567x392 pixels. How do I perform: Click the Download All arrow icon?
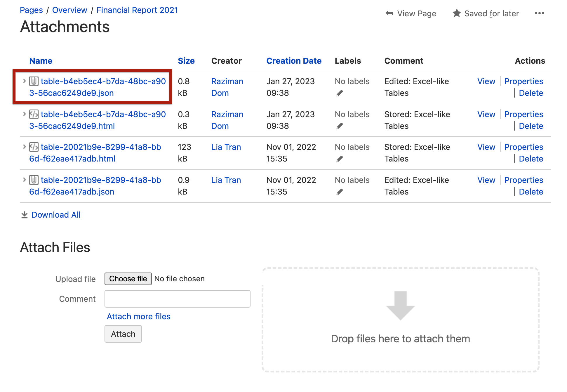(x=25, y=215)
